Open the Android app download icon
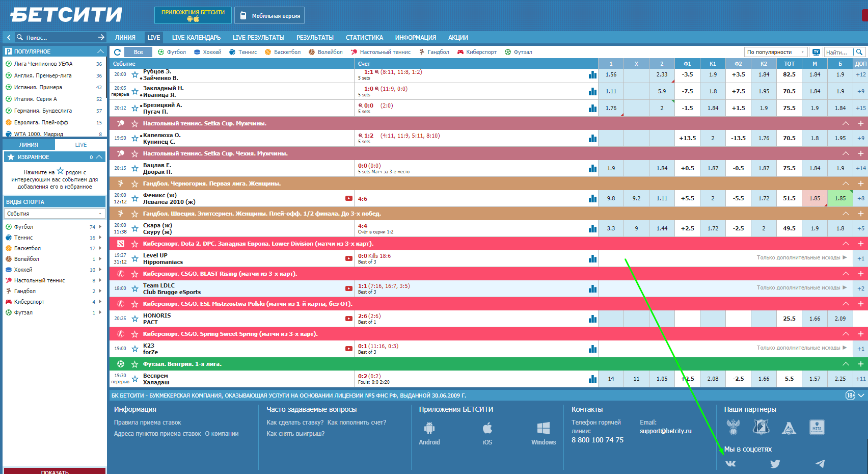Viewport: 868px width, 474px height. coord(429,428)
